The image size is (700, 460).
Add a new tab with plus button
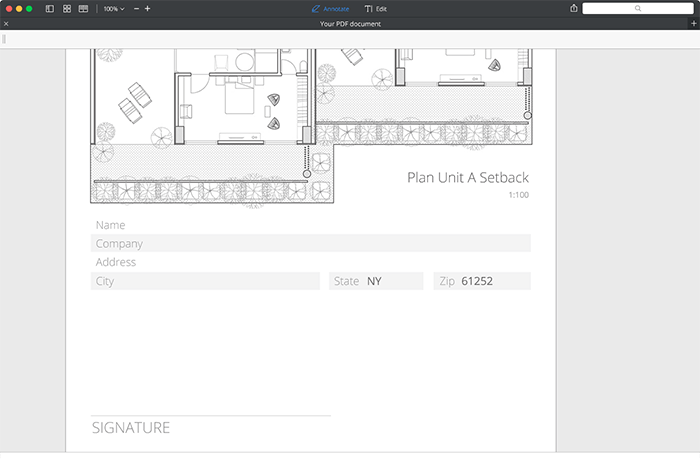coord(694,23)
